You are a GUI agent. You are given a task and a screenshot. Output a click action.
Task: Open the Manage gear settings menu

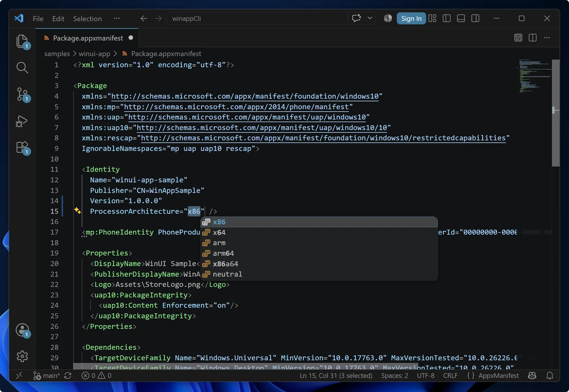click(x=22, y=356)
